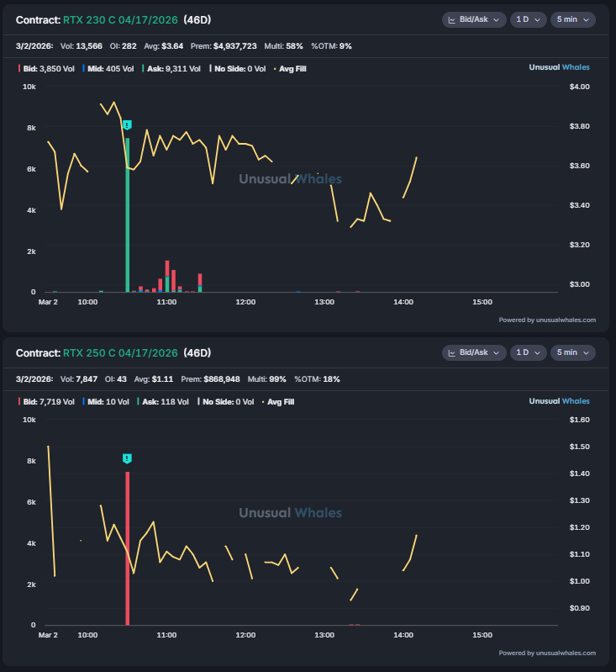Open the Bid/Ask dropdown for the RTX 250 contract
The width and height of the screenshot is (616, 672).
click(473, 352)
